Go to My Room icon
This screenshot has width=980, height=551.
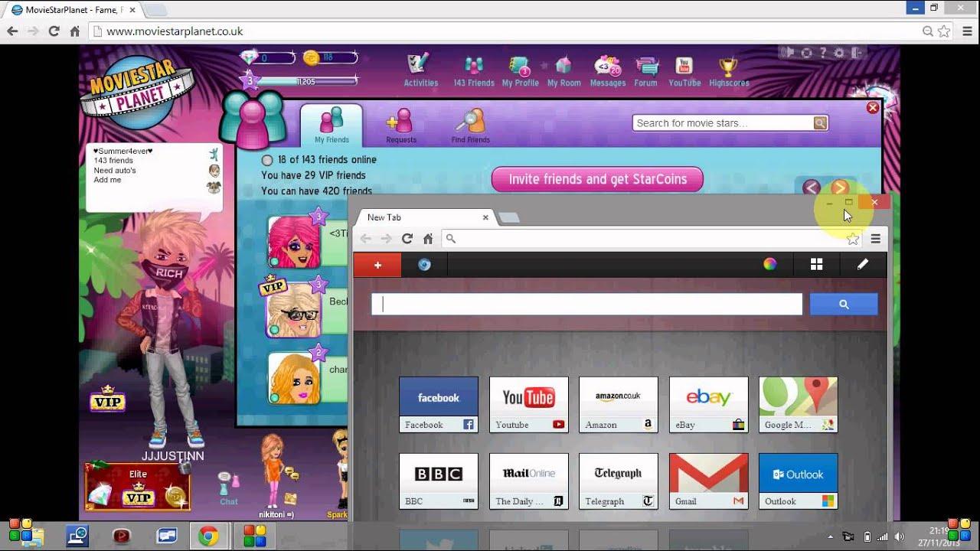[x=564, y=70]
